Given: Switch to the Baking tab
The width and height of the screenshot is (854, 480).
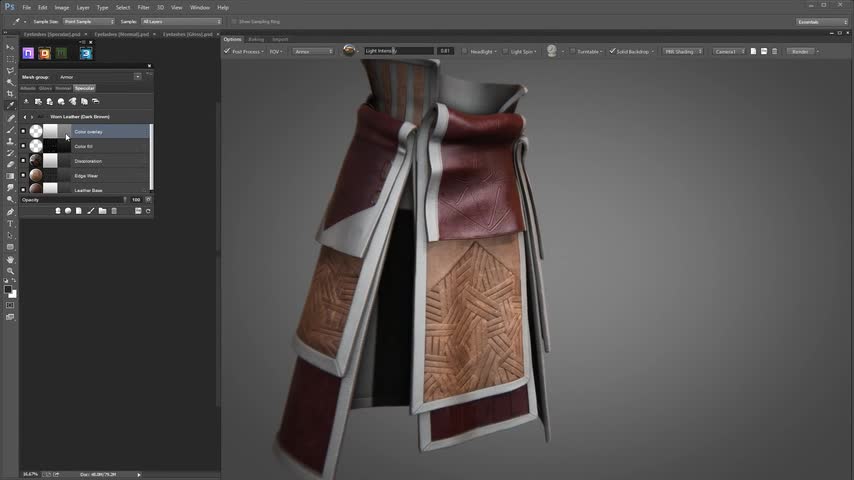Looking at the screenshot, I should 256,39.
